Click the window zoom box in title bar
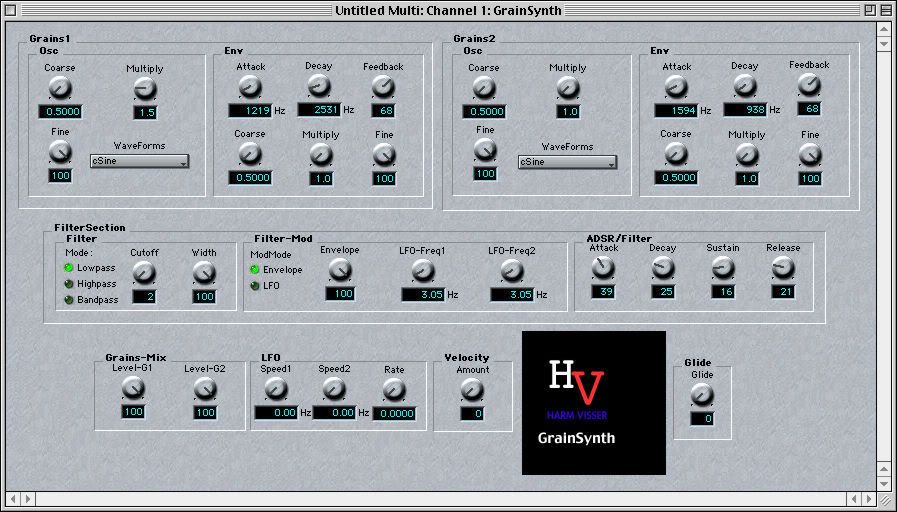Viewport: 897px width, 512px height. click(x=870, y=10)
